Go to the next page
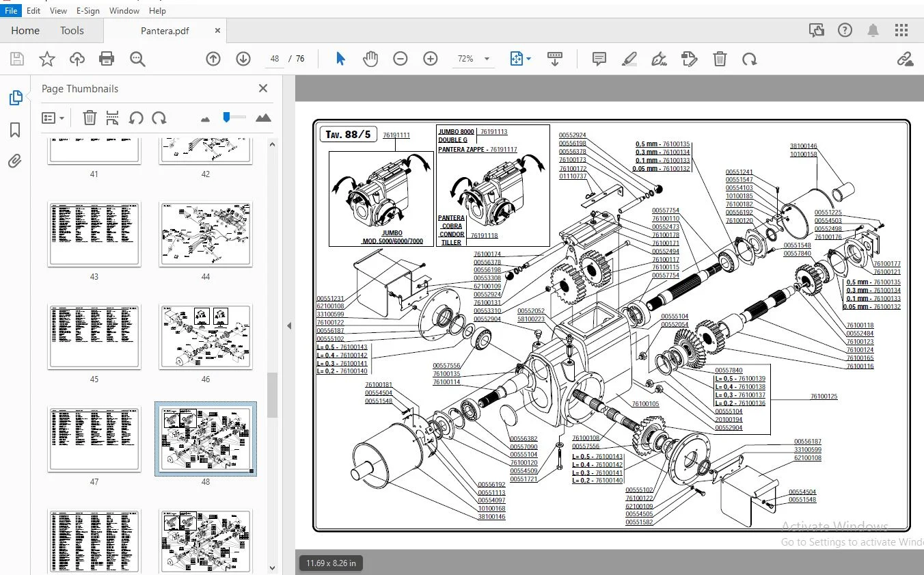Screen dimensions: 924x575 pos(243,59)
